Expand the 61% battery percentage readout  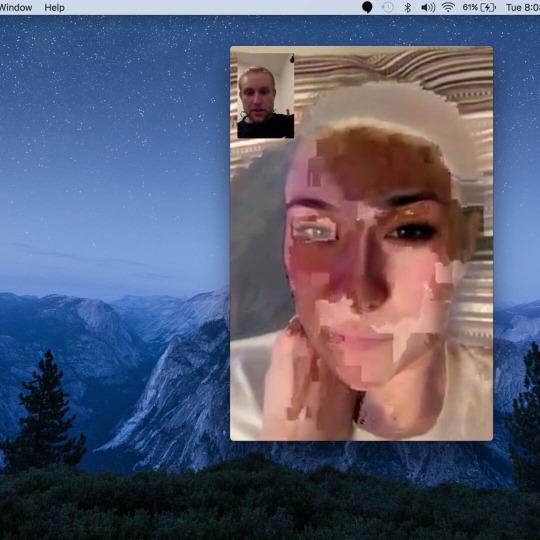pyautogui.click(x=470, y=7)
